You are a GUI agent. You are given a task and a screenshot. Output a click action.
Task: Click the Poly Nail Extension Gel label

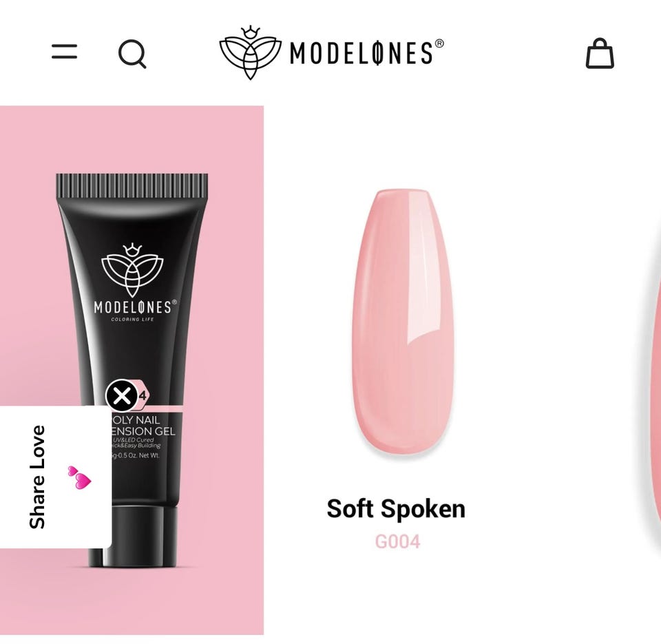[x=143, y=426]
